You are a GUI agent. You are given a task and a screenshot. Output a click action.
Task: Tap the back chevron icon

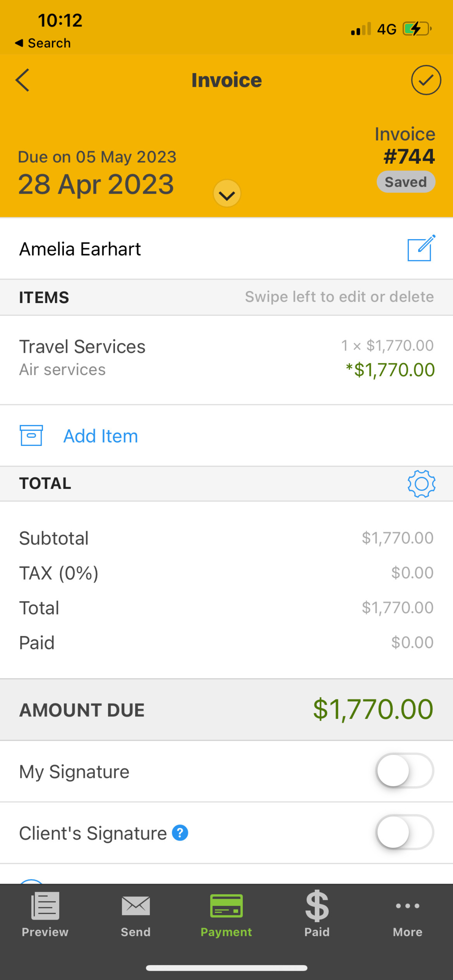pos(23,80)
